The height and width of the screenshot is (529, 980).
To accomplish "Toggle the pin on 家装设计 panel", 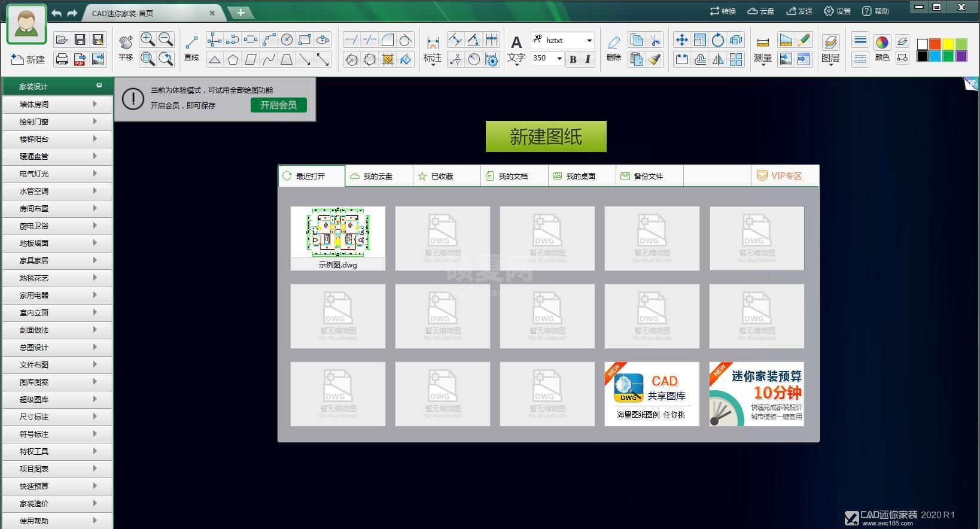I will (x=99, y=86).
